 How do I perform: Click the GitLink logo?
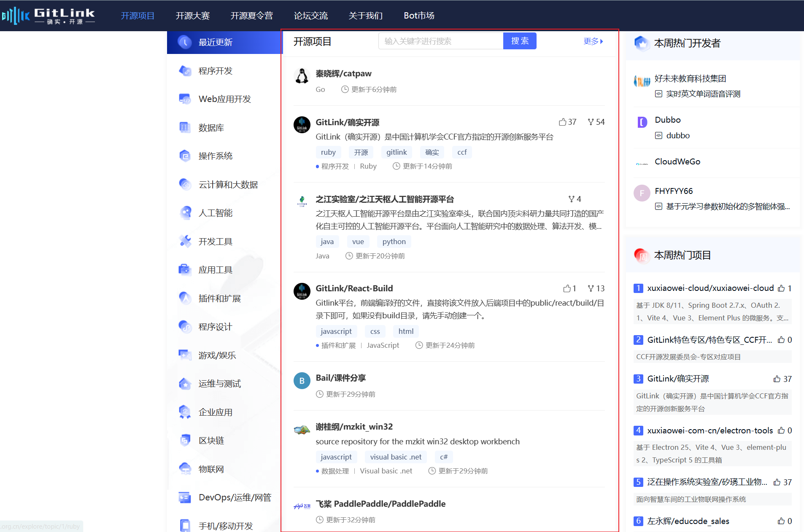(x=49, y=16)
